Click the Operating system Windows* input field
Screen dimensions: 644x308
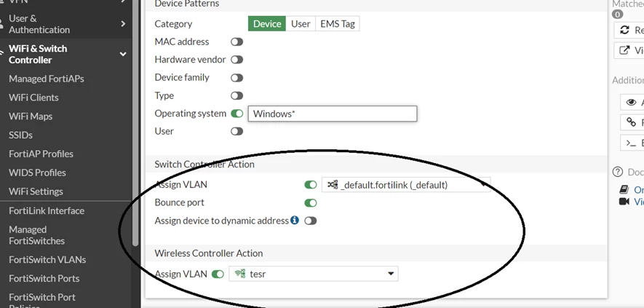[x=333, y=114]
